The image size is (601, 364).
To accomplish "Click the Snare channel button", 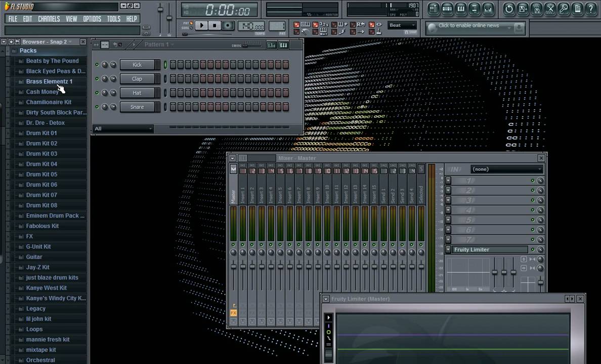I will pyautogui.click(x=137, y=107).
